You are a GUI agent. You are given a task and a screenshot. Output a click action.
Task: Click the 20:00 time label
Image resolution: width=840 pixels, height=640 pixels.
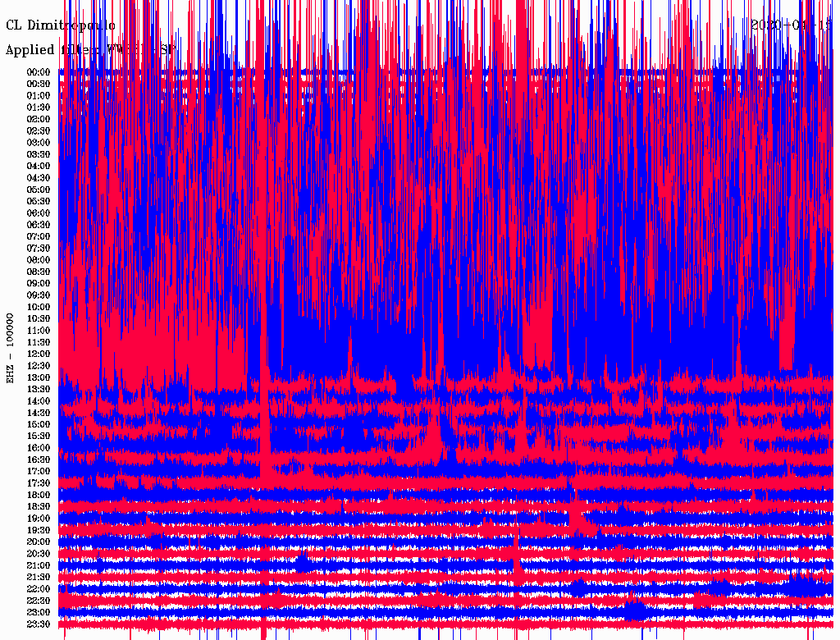pos(39,542)
